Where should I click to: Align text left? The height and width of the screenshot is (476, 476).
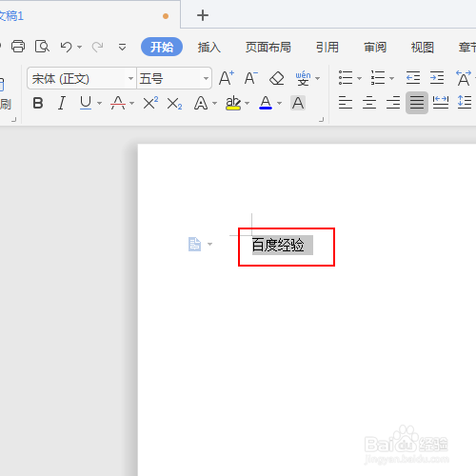click(x=346, y=103)
